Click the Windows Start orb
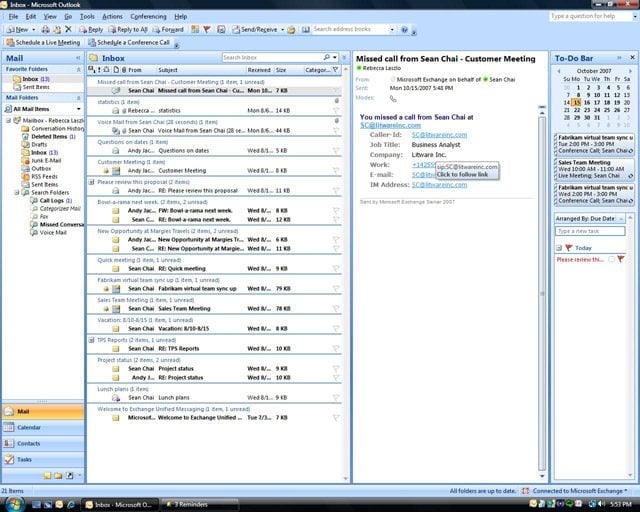 (x=15, y=504)
